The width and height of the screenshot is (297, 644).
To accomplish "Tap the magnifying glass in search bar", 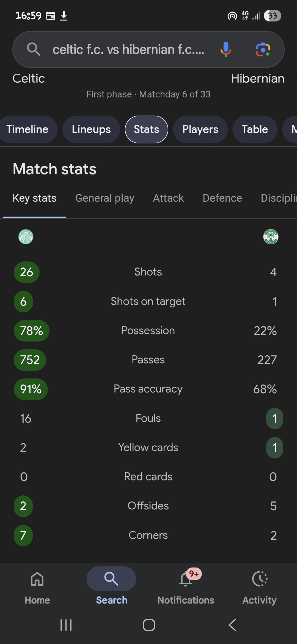I will [x=34, y=50].
